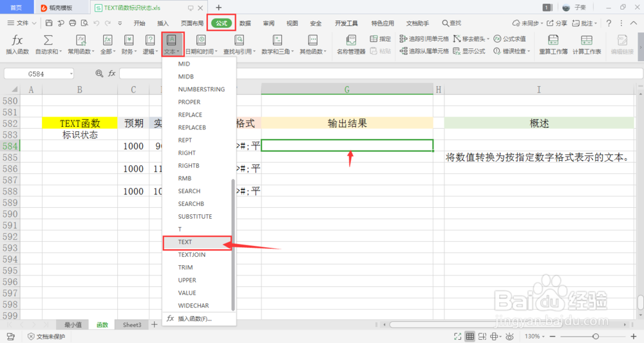Click Trace Dependents (追踪从属单元格)
This screenshot has width=644, height=343.
click(424, 51)
